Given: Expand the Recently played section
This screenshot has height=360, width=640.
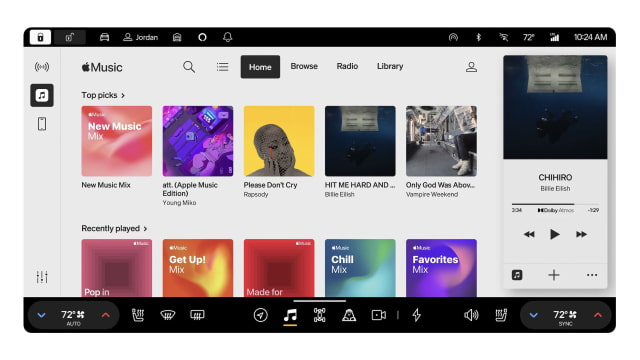Looking at the screenshot, I should click(x=114, y=229).
